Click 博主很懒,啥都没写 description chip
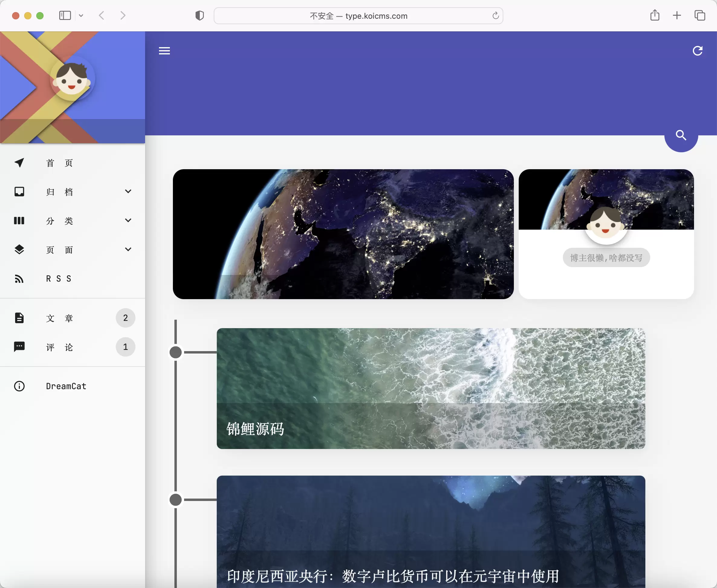This screenshot has height=588, width=717. [x=606, y=258]
